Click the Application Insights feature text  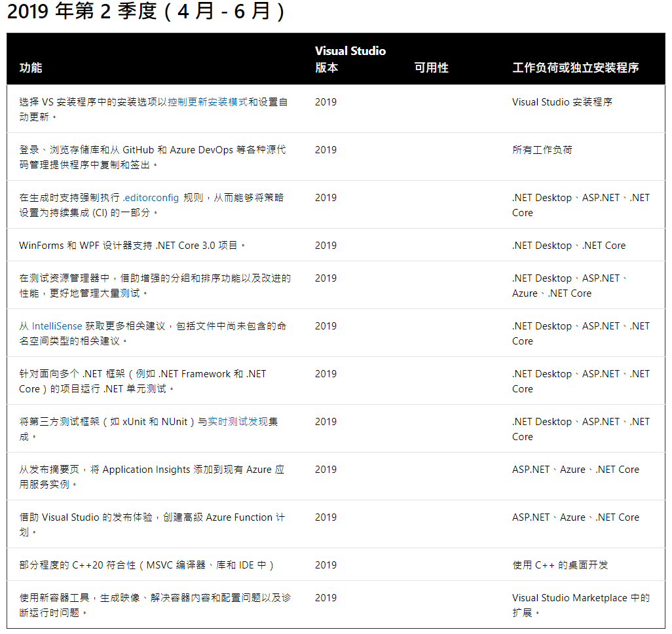(x=152, y=477)
